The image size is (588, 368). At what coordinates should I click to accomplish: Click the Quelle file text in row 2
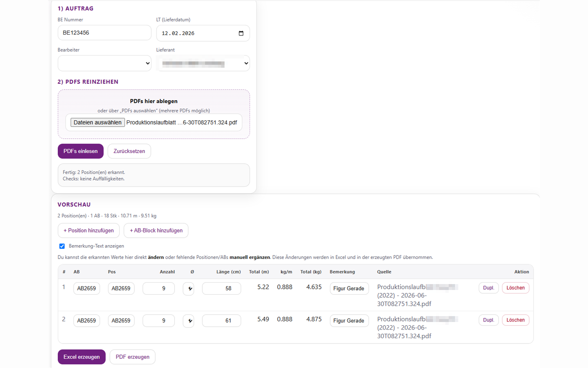click(x=417, y=328)
